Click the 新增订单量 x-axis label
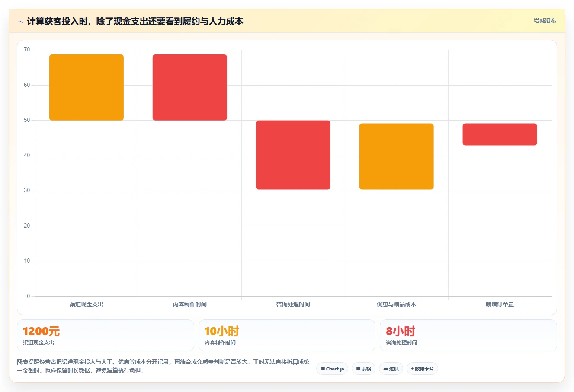 [x=500, y=304]
